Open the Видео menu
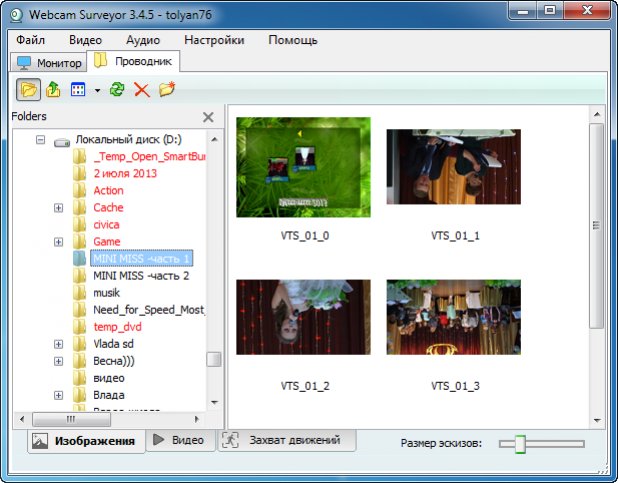This screenshot has height=483, width=618. (85, 40)
